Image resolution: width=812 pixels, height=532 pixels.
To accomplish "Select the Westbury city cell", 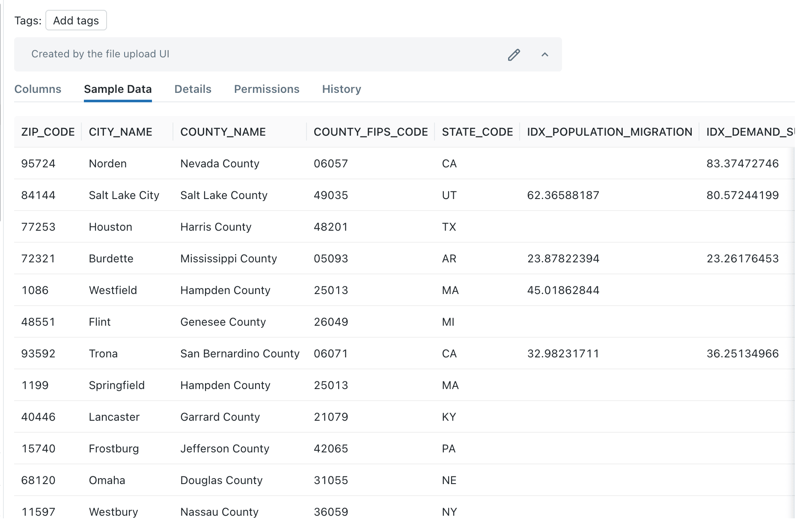I will 113,512.
